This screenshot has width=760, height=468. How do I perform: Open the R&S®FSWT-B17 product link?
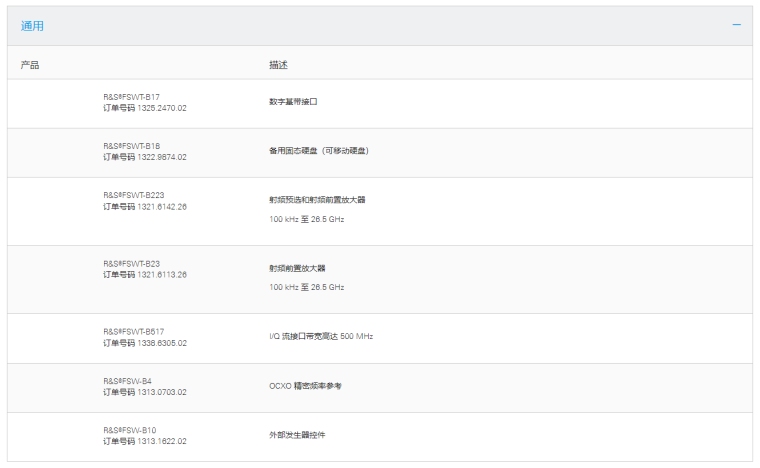[131, 97]
